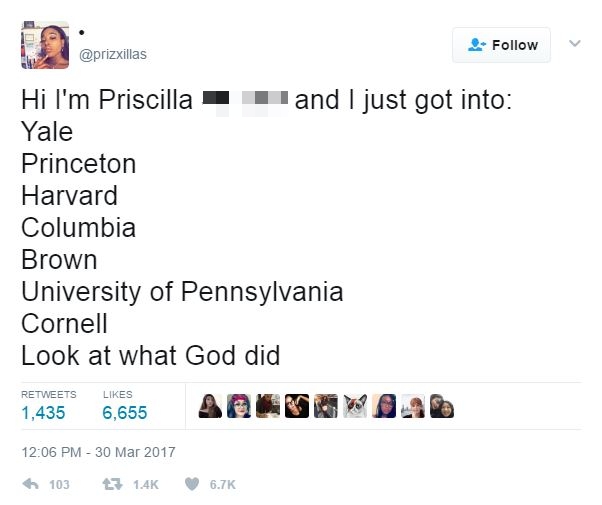
Task: Open the @prizxillas handle link
Action: click(113, 55)
